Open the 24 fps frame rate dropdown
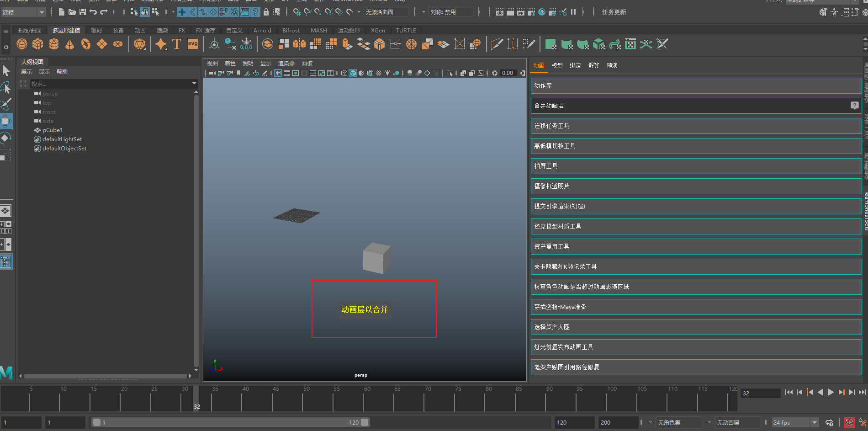 (814, 422)
